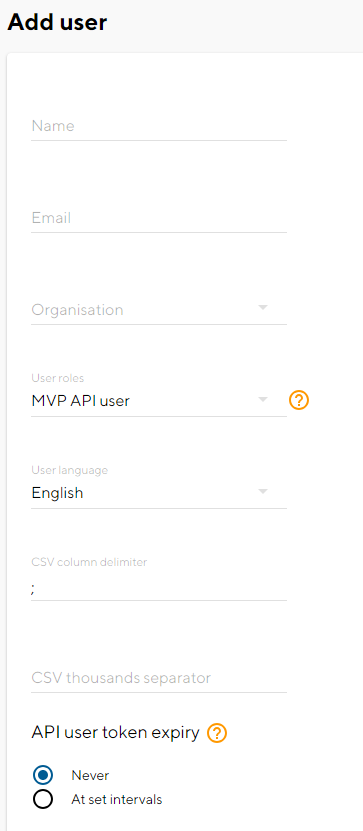Click the Never option label
Screen dimensions: 363x831
(x=90, y=775)
